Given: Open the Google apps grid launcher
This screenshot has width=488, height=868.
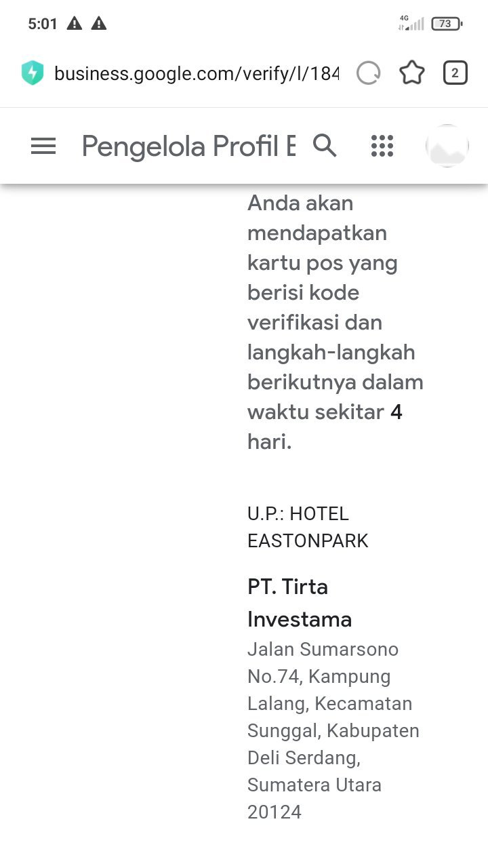Looking at the screenshot, I should 382,146.
